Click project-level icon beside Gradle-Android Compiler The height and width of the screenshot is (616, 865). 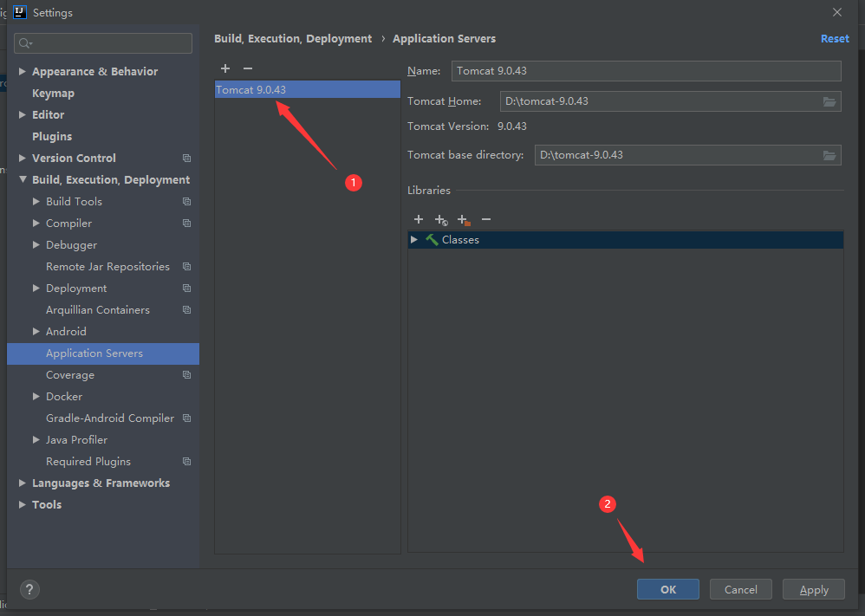point(187,418)
